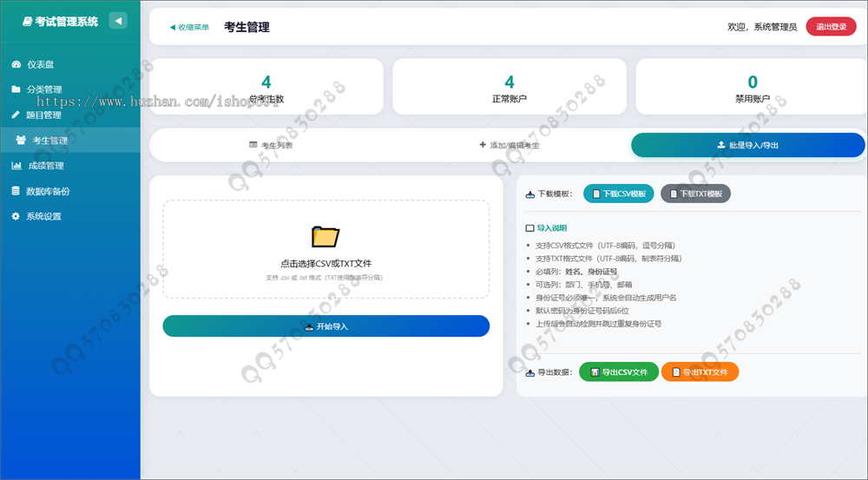Click the 默认密码为身份证号码后6位 line
This screenshot has height=480, width=868.
[x=582, y=311]
